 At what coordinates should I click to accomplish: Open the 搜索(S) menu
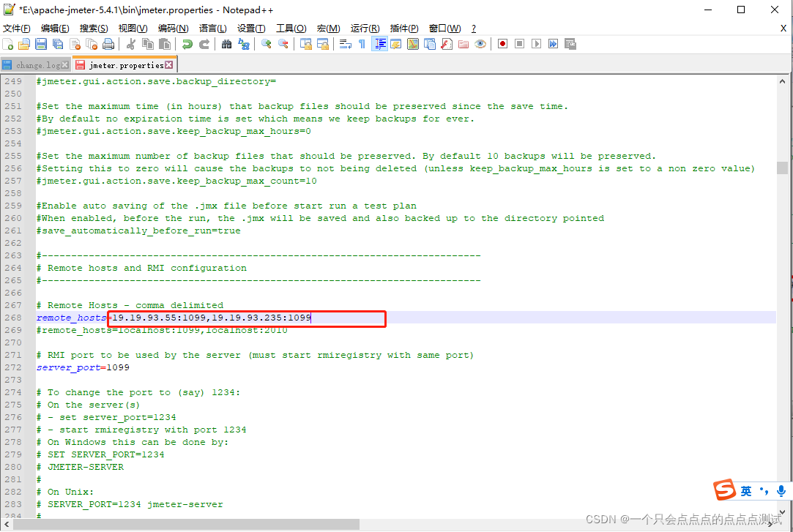pos(94,29)
